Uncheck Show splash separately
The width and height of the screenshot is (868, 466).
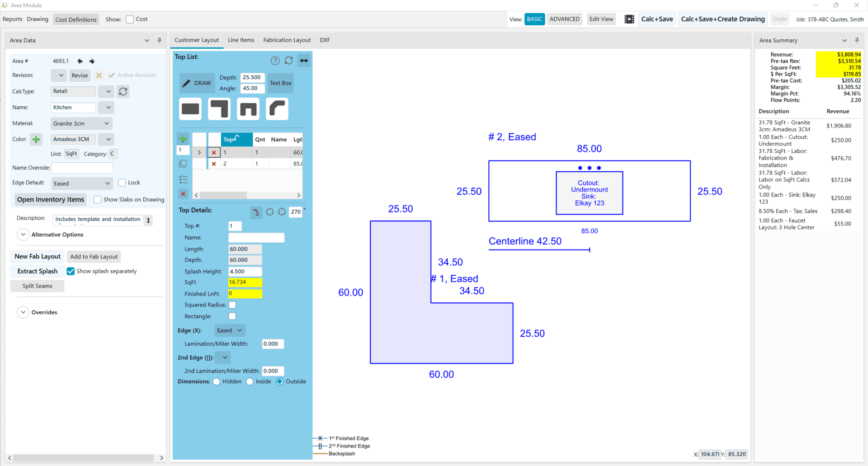coord(71,271)
